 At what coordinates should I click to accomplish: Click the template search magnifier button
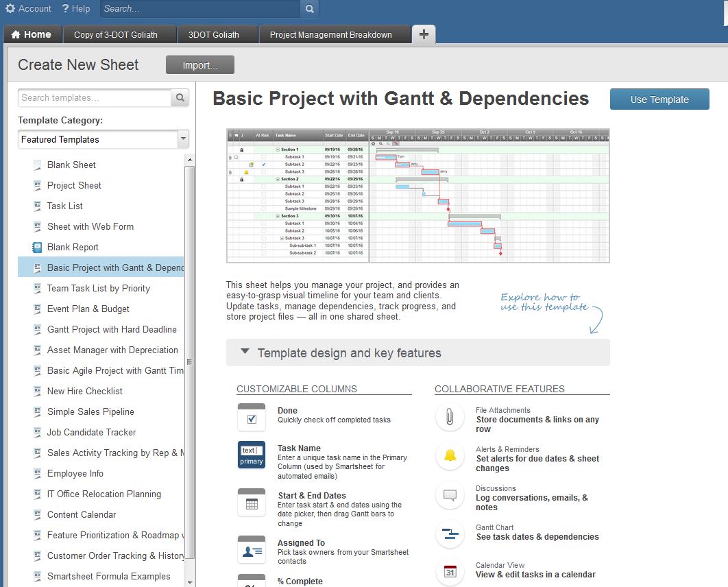[x=180, y=97]
